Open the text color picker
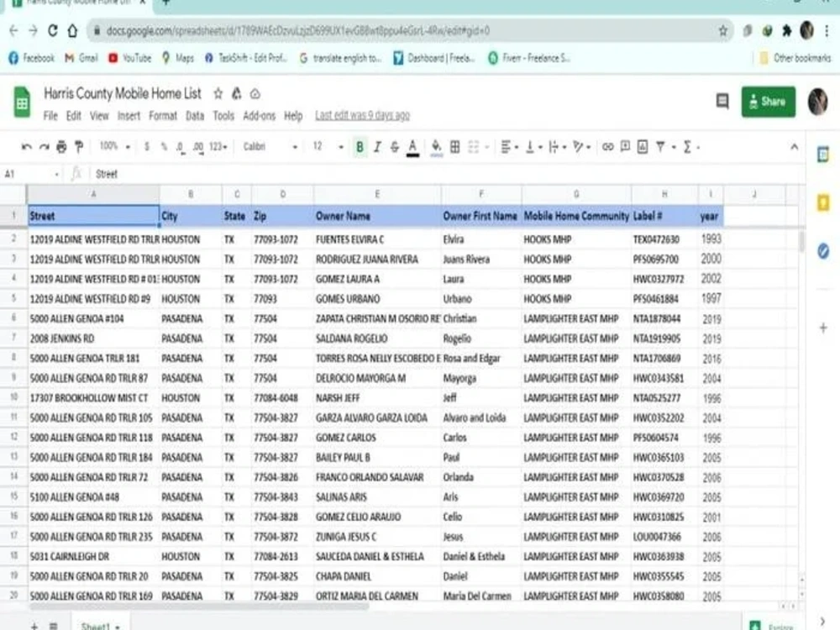 (412, 147)
